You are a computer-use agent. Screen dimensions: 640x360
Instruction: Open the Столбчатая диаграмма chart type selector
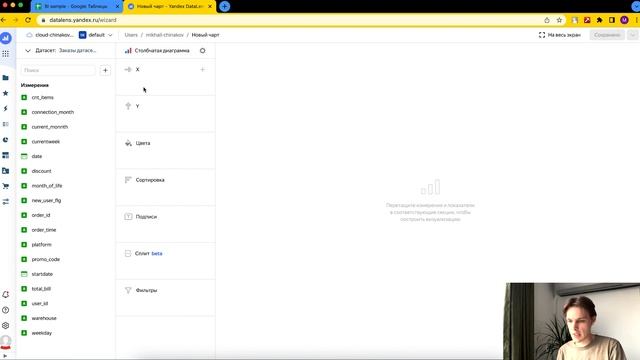(157, 51)
